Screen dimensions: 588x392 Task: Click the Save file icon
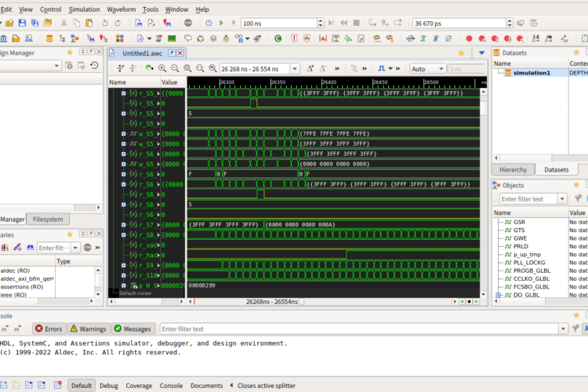pos(22,23)
